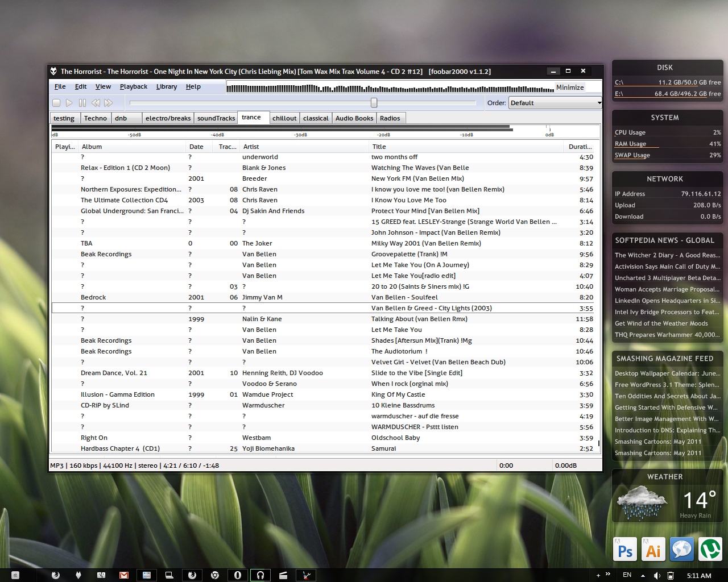The height and width of the screenshot is (582, 728).
Task: Open the View menu
Action: click(x=103, y=86)
